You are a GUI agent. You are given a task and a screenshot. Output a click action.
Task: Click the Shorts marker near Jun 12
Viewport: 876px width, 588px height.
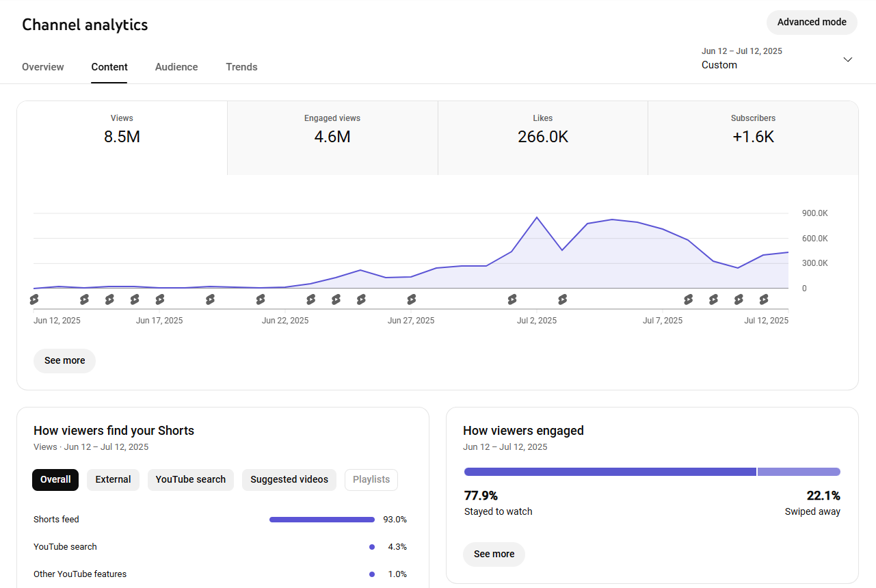tap(34, 299)
